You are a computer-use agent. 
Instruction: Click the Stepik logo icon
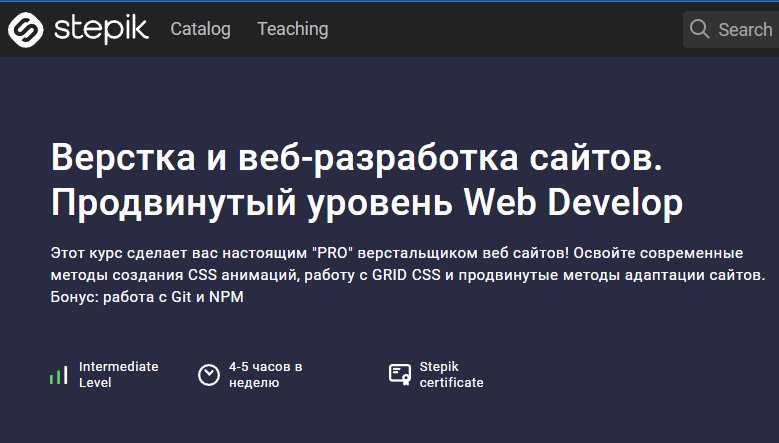[26, 29]
